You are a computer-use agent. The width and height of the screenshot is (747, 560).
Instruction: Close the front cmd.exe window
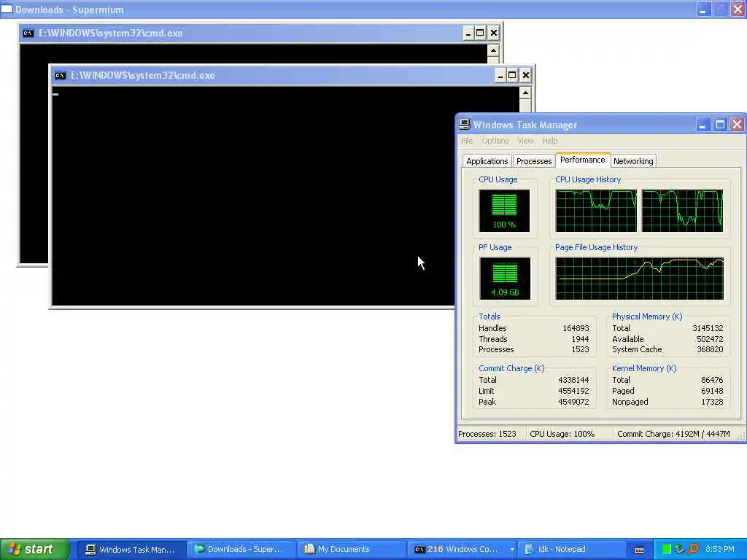pyautogui.click(x=525, y=75)
